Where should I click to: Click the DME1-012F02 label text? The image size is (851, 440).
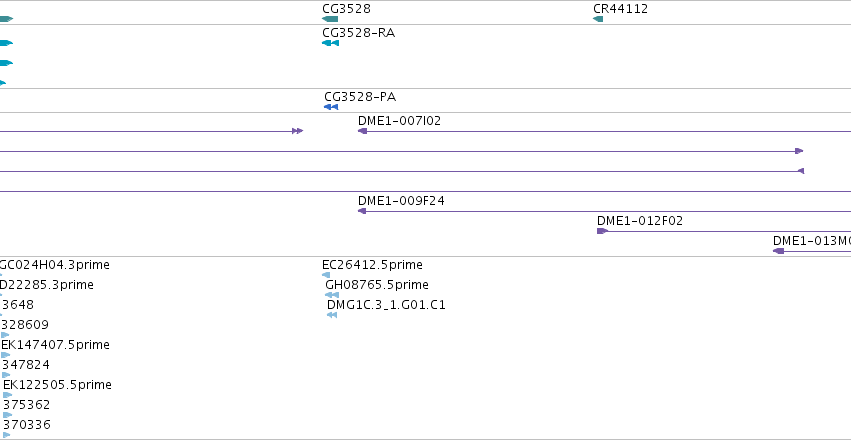[x=640, y=221]
